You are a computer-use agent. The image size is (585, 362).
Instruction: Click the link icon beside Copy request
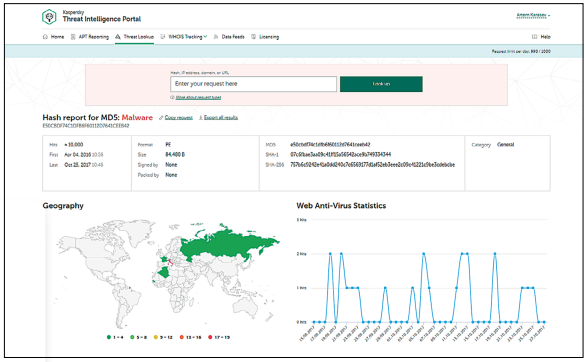click(x=161, y=118)
